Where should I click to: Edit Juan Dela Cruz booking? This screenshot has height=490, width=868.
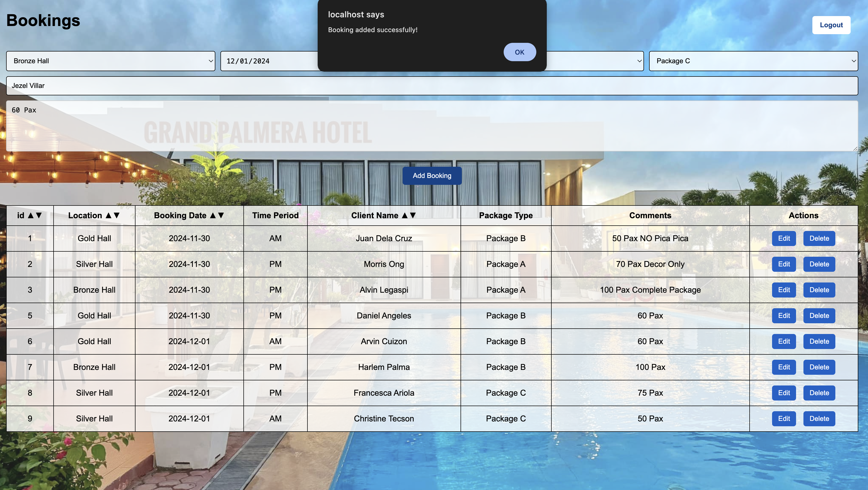pyautogui.click(x=784, y=238)
